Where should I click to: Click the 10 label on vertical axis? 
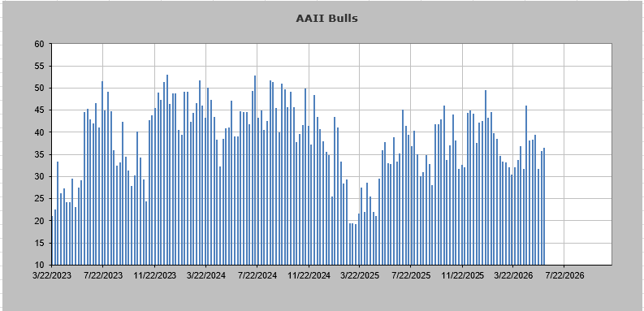click(x=40, y=265)
